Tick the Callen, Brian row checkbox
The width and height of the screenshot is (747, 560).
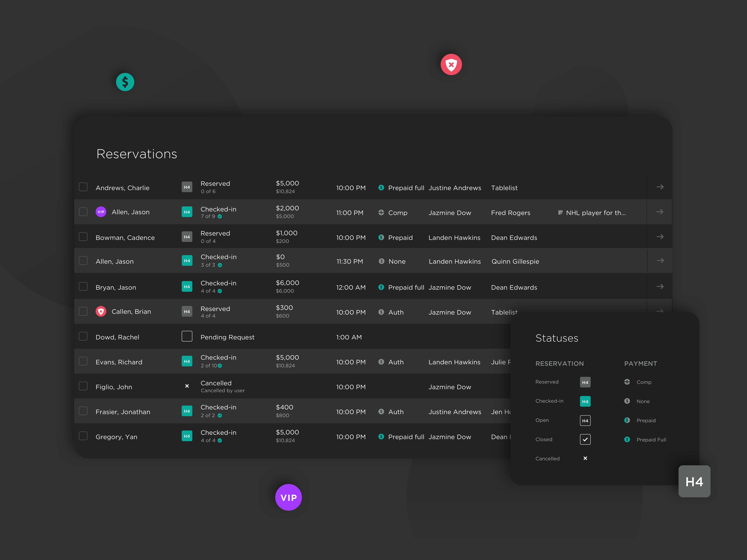point(83,311)
